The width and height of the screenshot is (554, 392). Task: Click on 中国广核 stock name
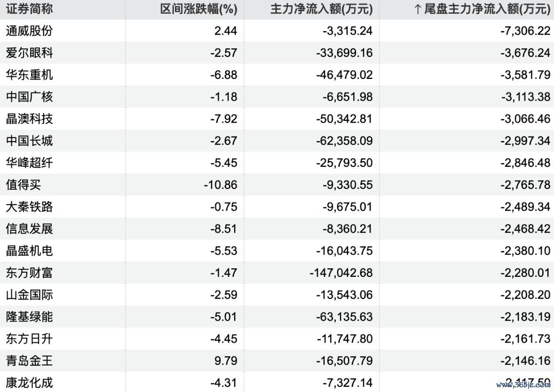[29, 97]
